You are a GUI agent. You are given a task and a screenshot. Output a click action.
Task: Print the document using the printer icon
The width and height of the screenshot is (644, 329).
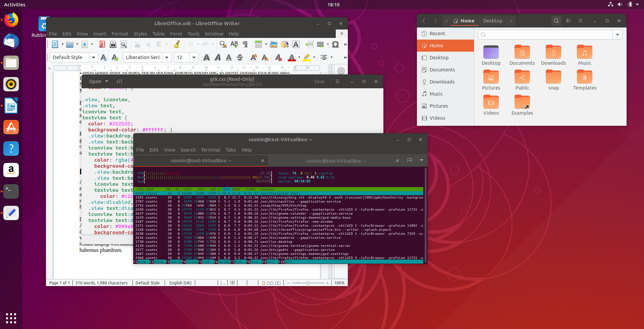113,44
